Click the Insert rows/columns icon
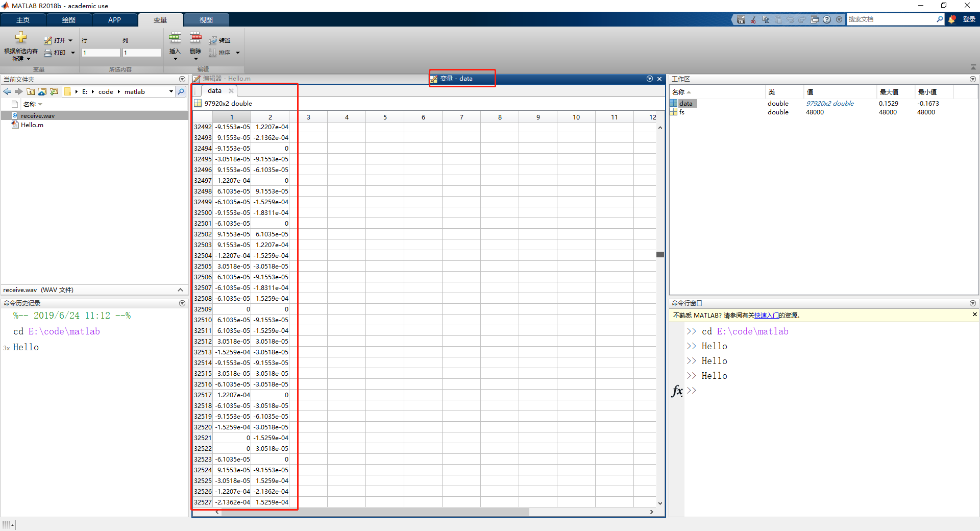 [x=175, y=38]
